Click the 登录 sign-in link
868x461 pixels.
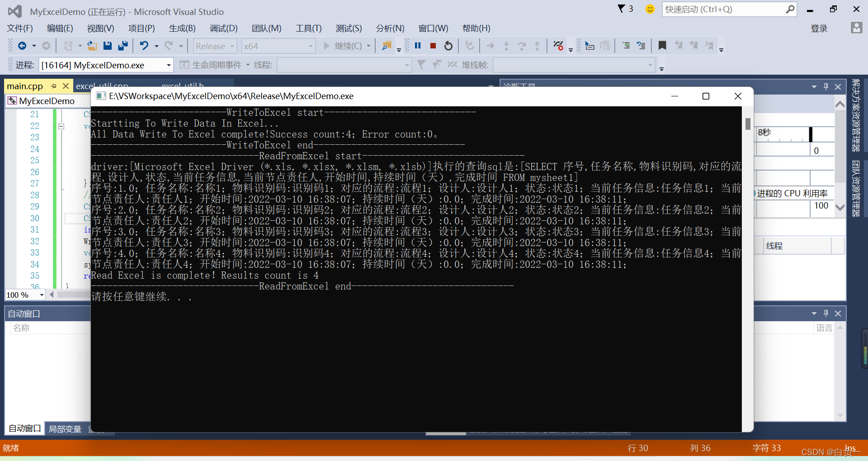pyautogui.click(x=819, y=29)
